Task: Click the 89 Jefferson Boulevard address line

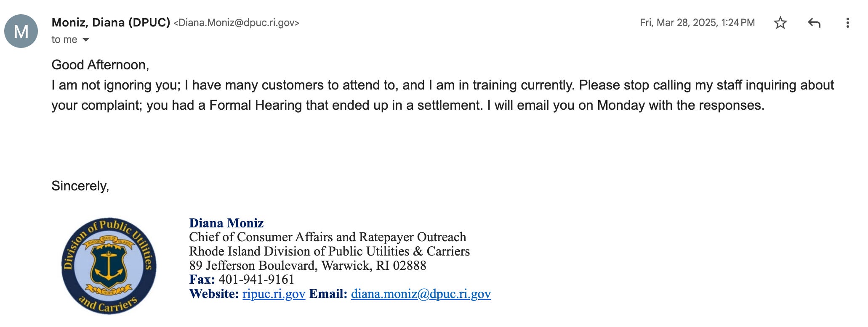Action: click(308, 266)
